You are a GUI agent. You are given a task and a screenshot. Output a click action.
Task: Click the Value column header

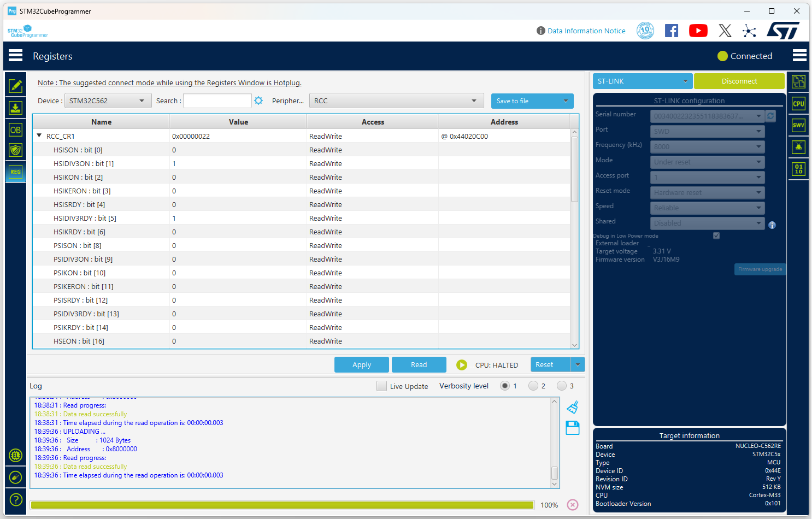(x=238, y=122)
